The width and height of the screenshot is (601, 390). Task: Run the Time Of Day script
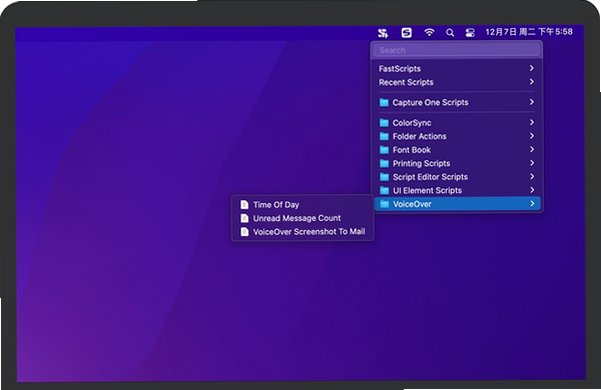[302, 205]
